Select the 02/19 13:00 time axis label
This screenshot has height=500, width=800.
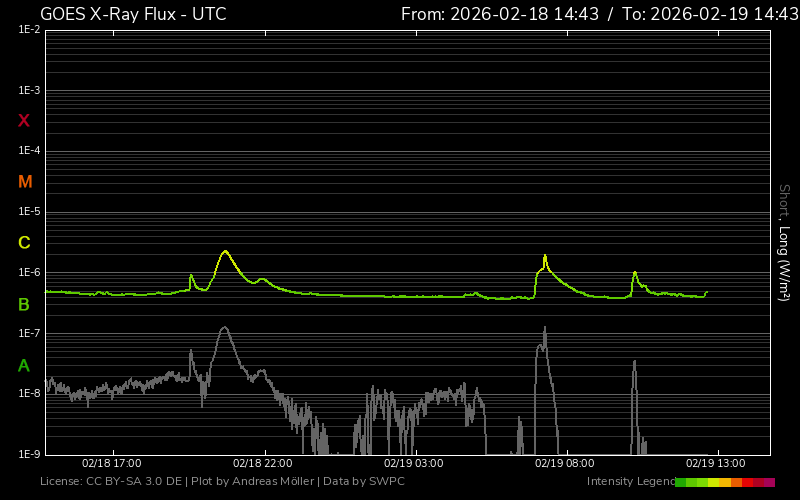click(x=715, y=464)
